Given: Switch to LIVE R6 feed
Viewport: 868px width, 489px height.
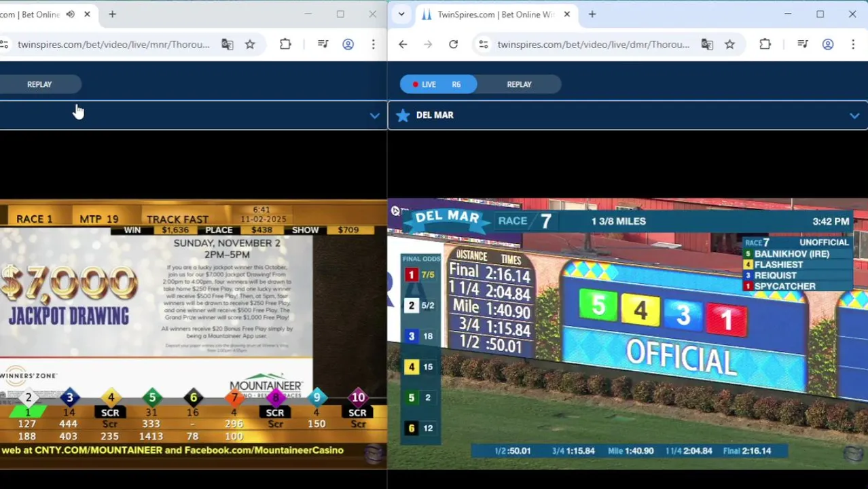Looking at the screenshot, I should click(x=438, y=84).
